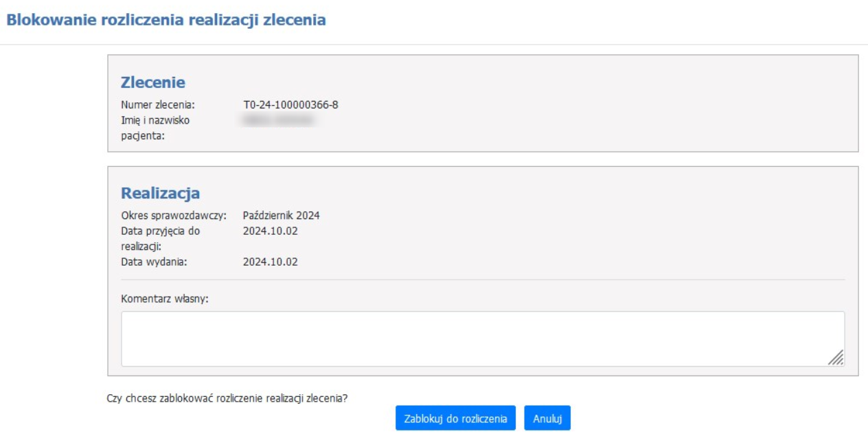Click the Zablokuj do rozliczenia button
The height and width of the screenshot is (436, 868).
coord(455,418)
